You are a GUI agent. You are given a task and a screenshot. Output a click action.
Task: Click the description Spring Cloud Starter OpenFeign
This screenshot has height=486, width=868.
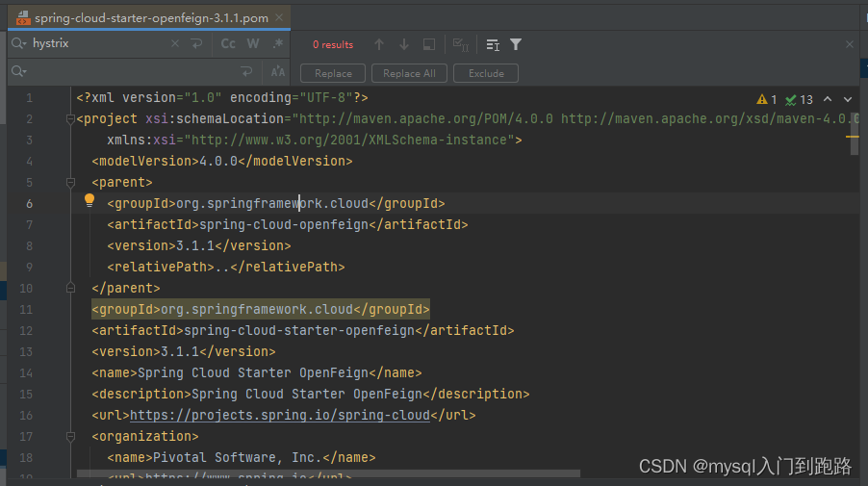pos(311,395)
